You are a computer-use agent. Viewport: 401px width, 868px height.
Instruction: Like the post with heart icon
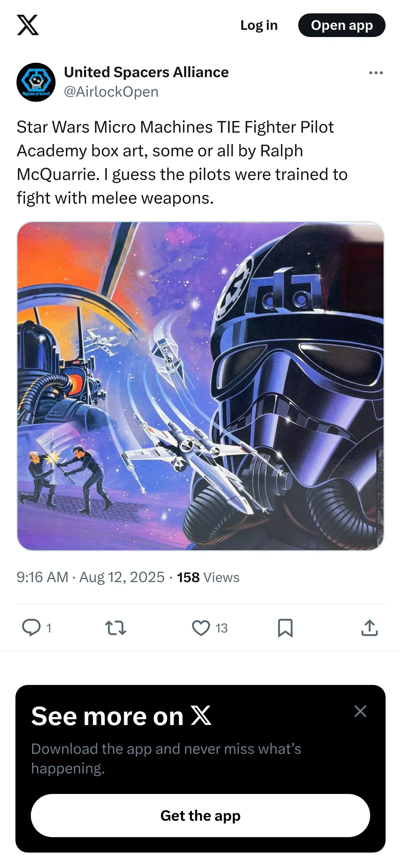[201, 628]
